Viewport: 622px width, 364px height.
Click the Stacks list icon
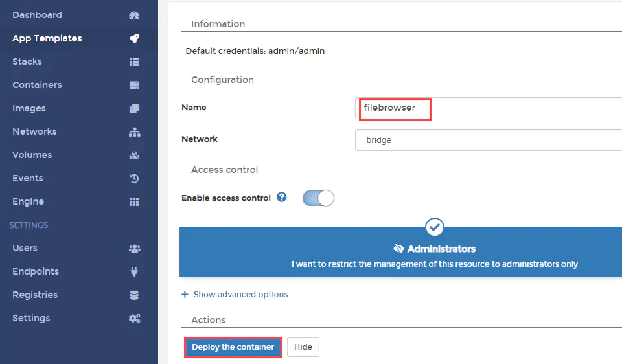[134, 62]
